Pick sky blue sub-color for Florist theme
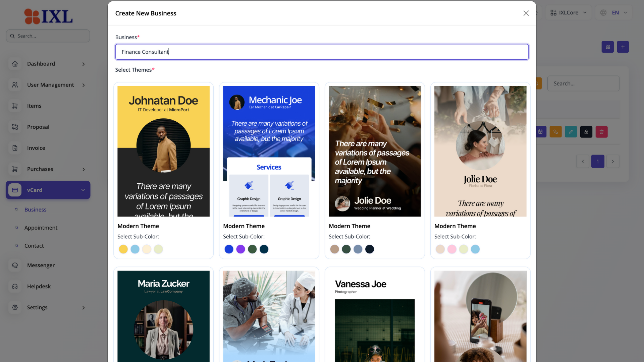 point(475,249)
